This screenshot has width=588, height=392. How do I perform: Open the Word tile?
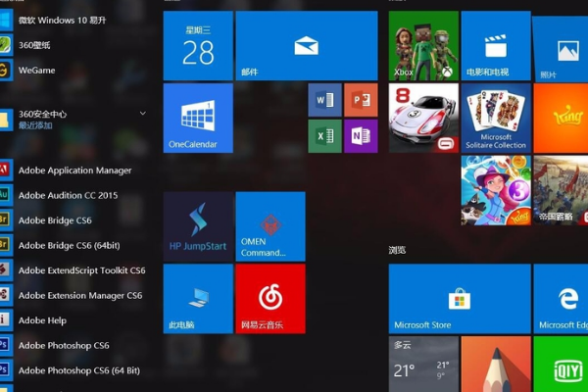click(x=324, y=100)
